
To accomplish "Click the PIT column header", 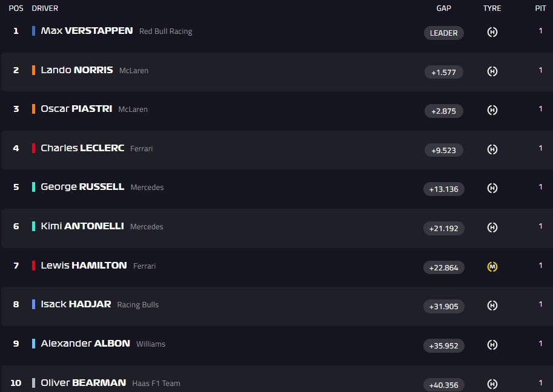I will [x=540, y=8].
